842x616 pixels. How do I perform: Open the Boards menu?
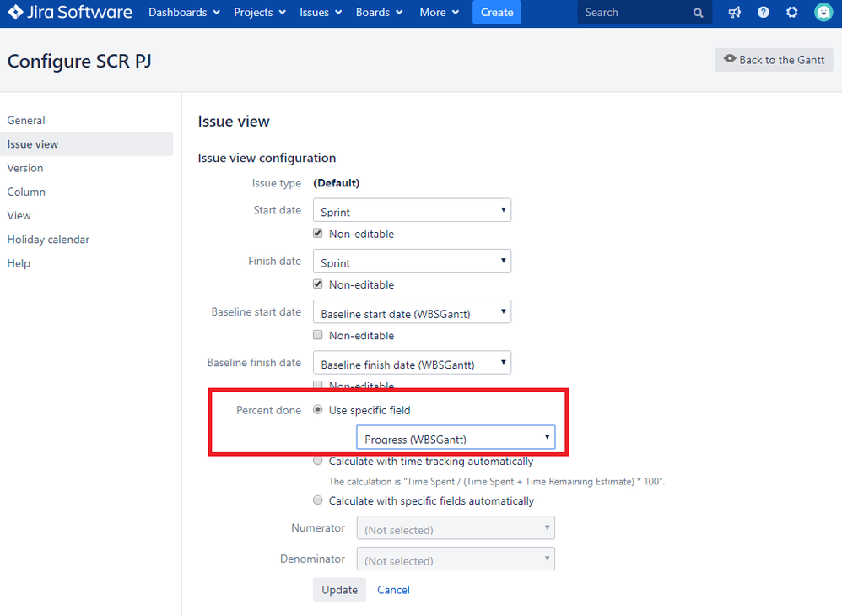coord(379,12)
